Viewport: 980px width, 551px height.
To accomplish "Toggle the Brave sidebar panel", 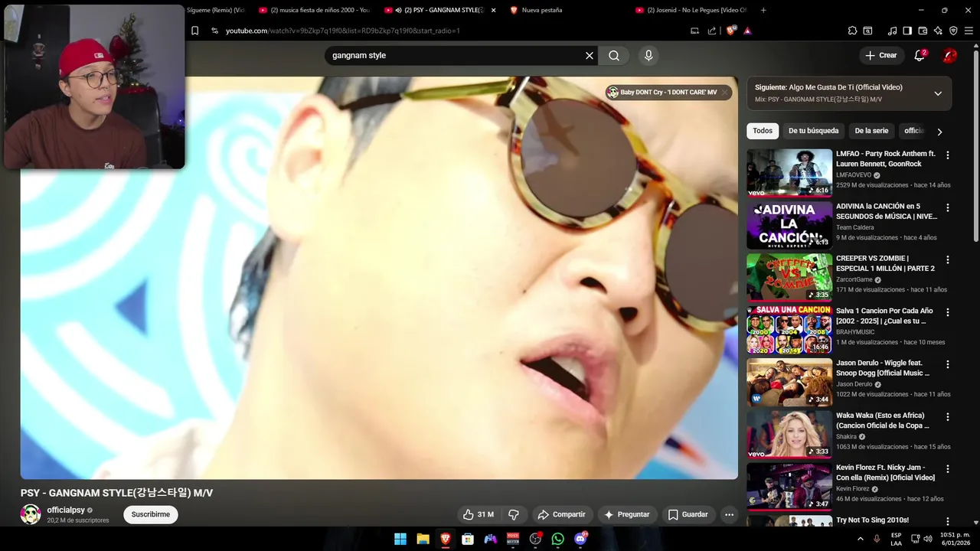I will [907, 31].
